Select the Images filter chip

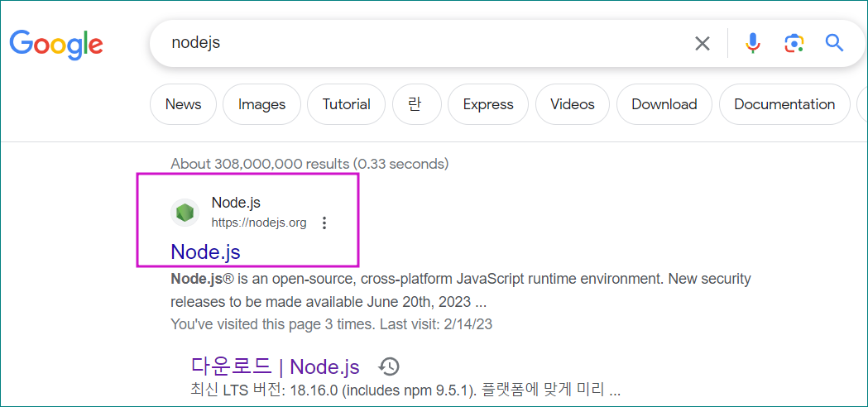(x=261, y=104)
